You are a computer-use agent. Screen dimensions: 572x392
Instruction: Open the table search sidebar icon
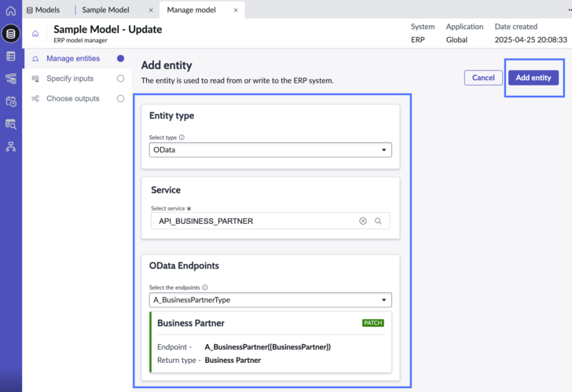pos(10,124)
